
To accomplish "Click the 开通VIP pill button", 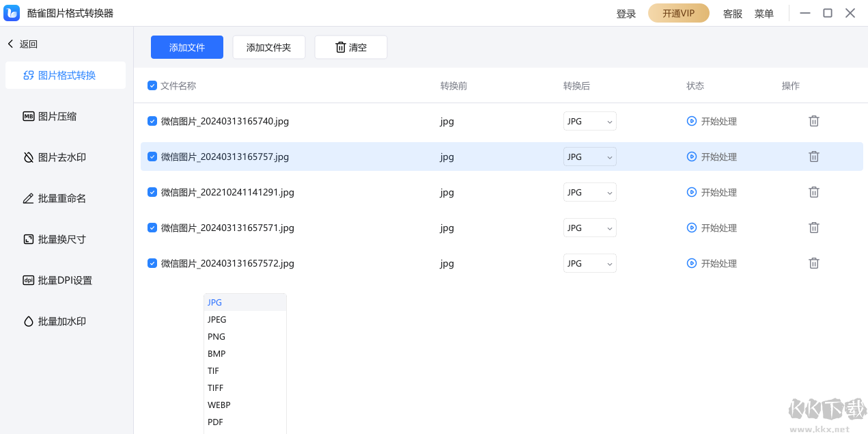I will pyautogui.click(x=678, y=13).
